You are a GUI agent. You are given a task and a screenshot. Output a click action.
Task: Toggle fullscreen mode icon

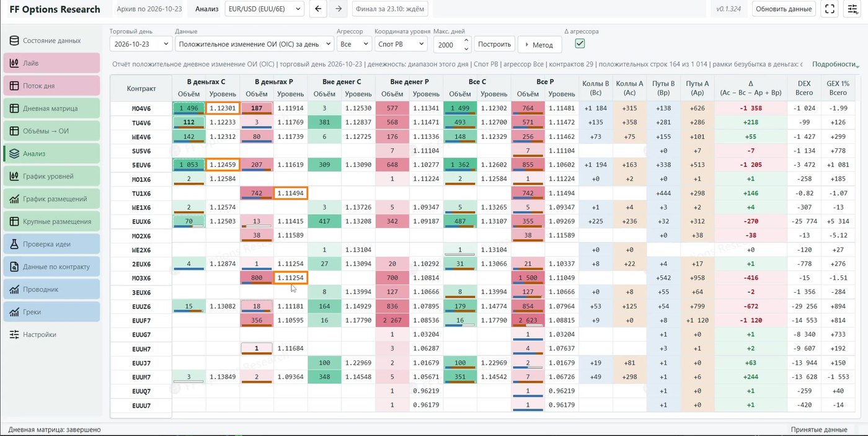(830, 9)
